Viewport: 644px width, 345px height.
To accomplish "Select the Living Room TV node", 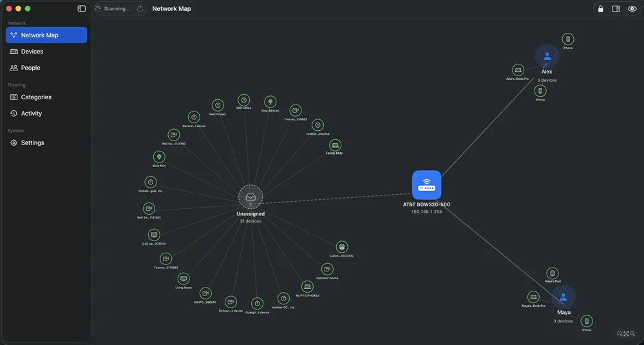I will [184, 279].
